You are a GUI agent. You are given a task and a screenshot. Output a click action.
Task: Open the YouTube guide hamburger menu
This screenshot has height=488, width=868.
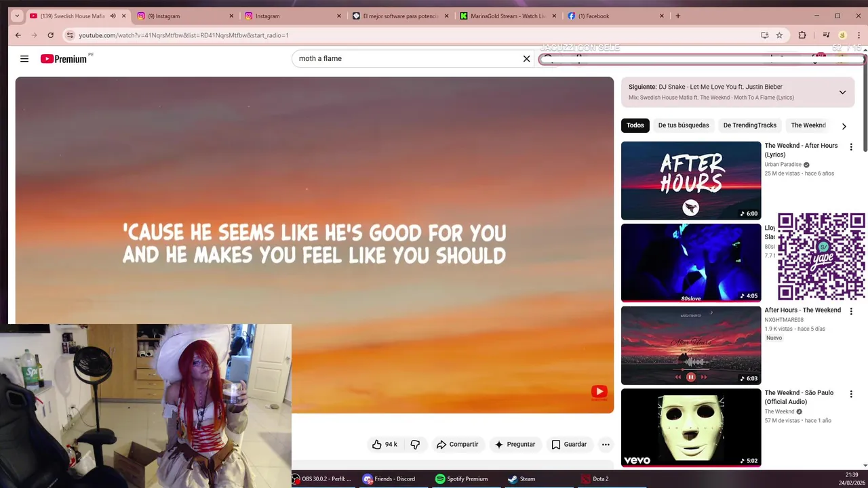(24, 59)
